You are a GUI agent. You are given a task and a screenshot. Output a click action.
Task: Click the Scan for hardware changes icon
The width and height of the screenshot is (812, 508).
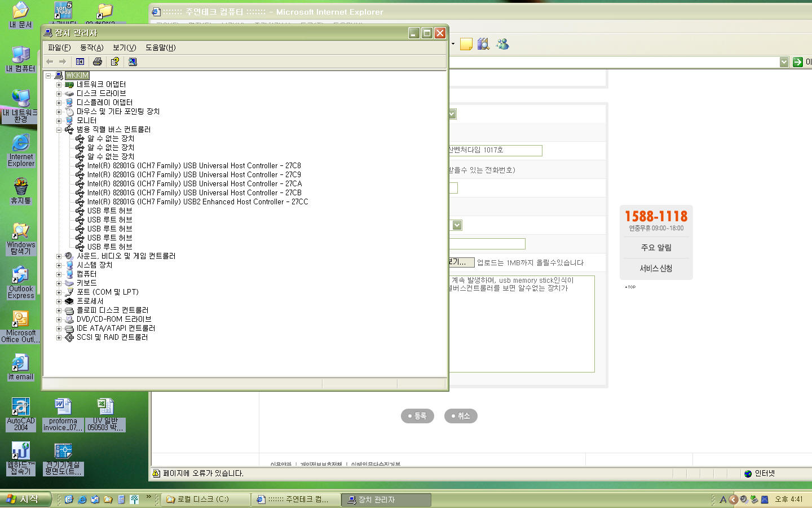(133, 62)
